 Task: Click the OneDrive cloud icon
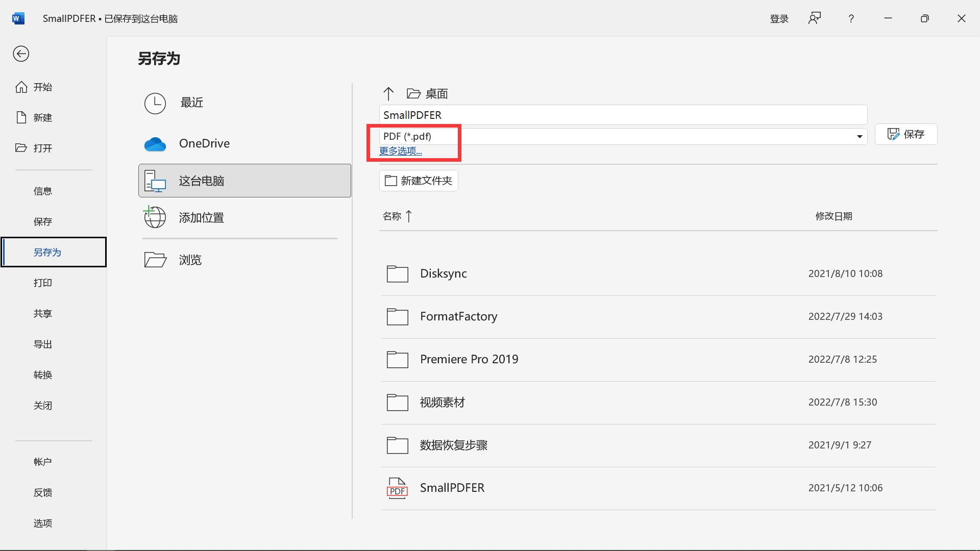155,144
